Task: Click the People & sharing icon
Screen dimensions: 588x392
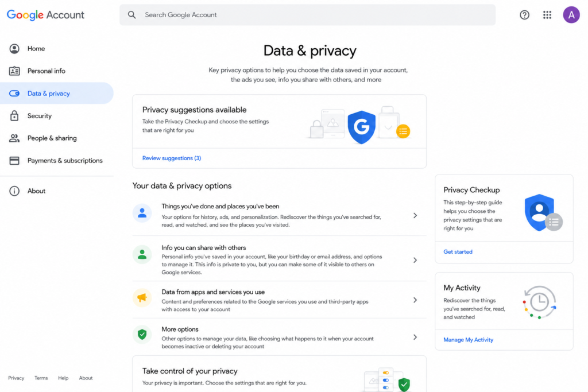Action: [x=14, y=138]
